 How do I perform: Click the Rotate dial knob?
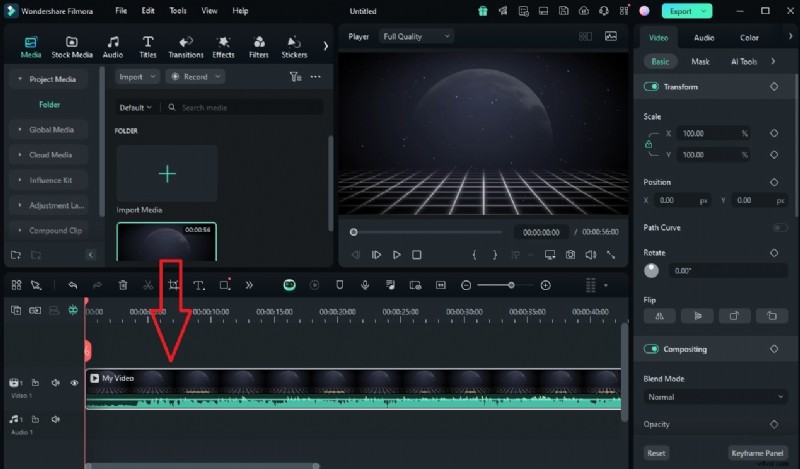point(652,270)
